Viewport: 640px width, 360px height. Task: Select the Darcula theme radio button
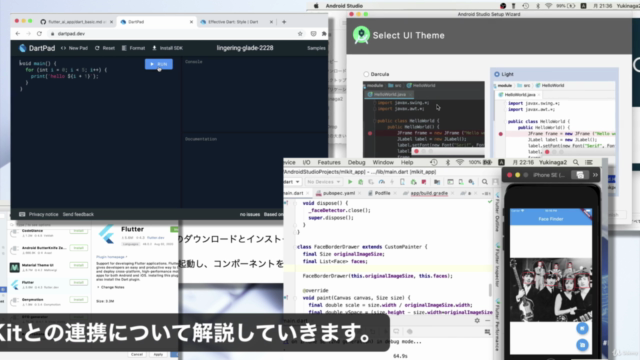[366, 74]
